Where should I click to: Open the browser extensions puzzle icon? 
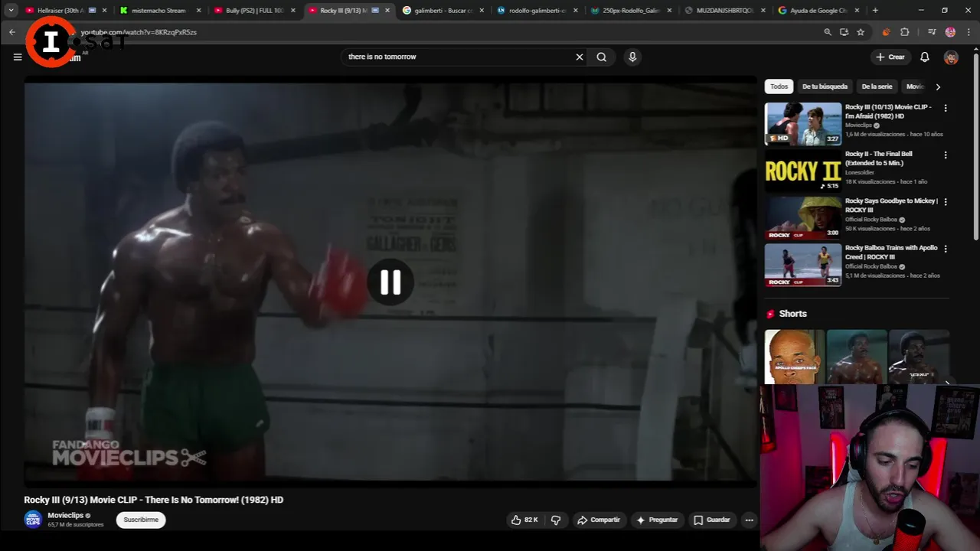tap(905, 32)
